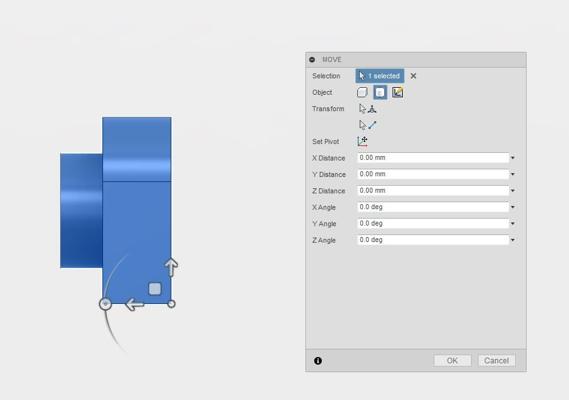Click the '1 selected' selection button
Image resolution: width=569 pixels, height=400 pixels.
[x=380, y=76]
